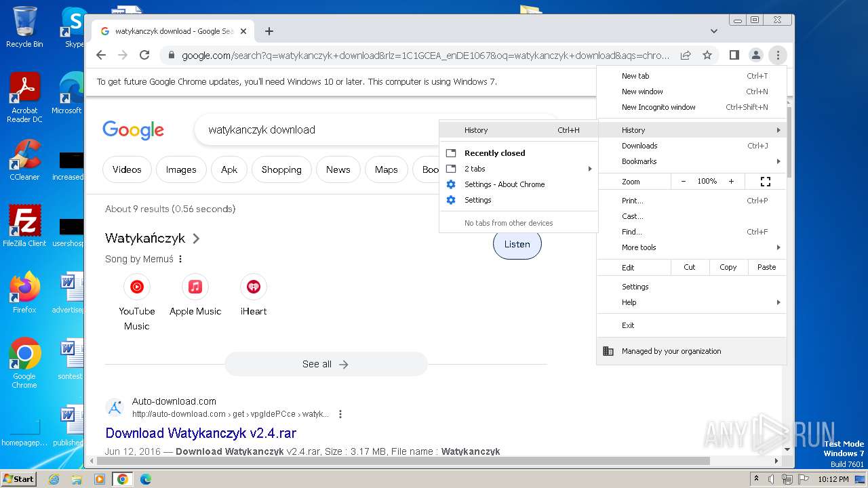This screenshot has height=488, width=868.
Task: Select the Apk filter chip
Action: (229, 169)
